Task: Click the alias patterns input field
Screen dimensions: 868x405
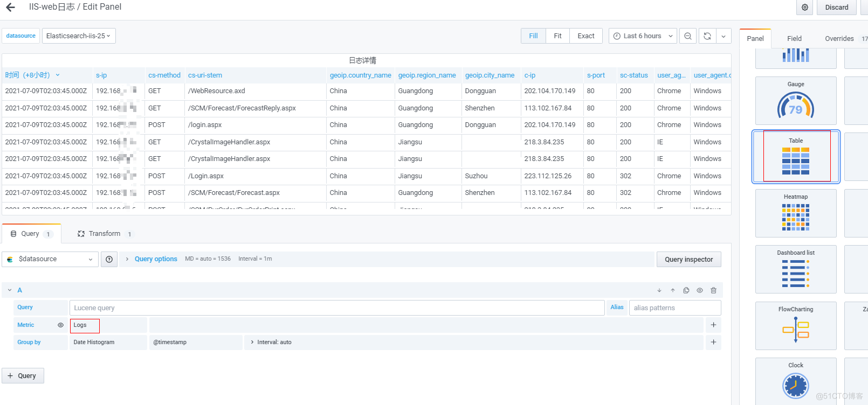Action: coord(675,308)
